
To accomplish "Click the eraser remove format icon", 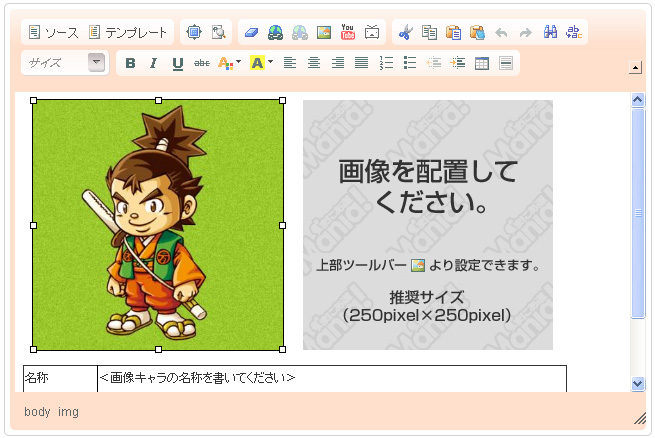I will [251, 33].
